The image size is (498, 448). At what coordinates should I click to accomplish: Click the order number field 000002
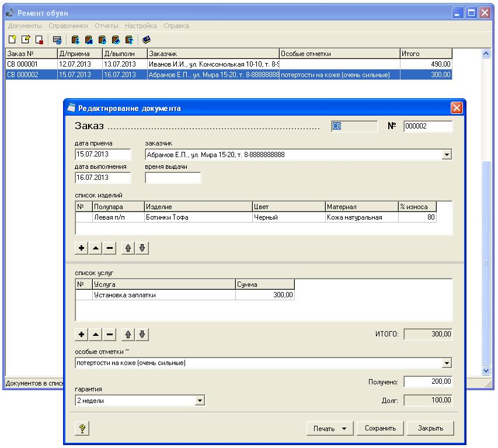pyautogui.click(x=427, y=126)
